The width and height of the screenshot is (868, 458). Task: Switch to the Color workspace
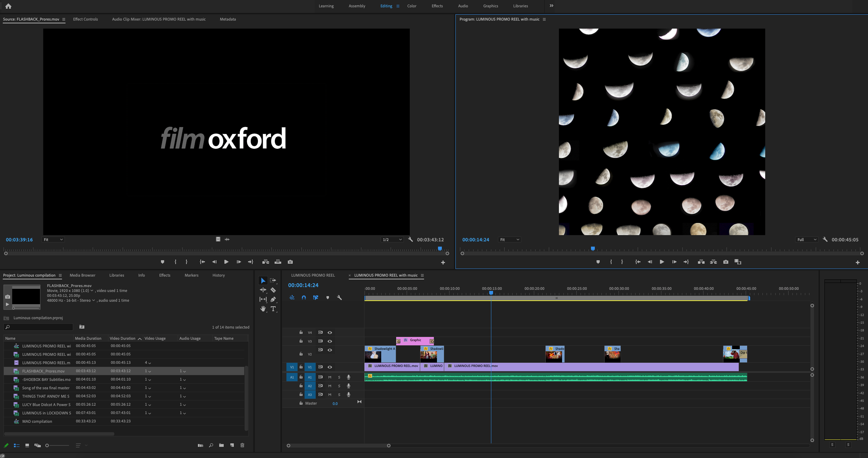412,6
